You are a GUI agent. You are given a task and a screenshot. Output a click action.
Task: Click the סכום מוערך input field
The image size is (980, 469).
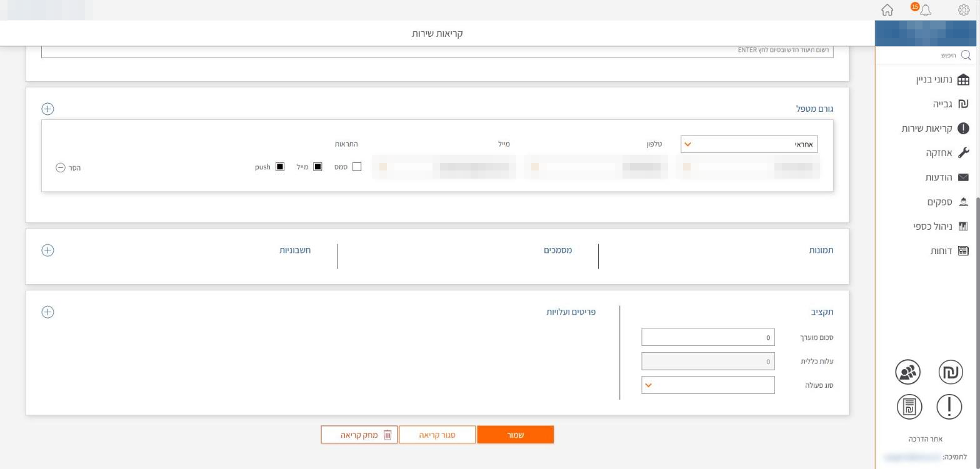coord(708,337)
